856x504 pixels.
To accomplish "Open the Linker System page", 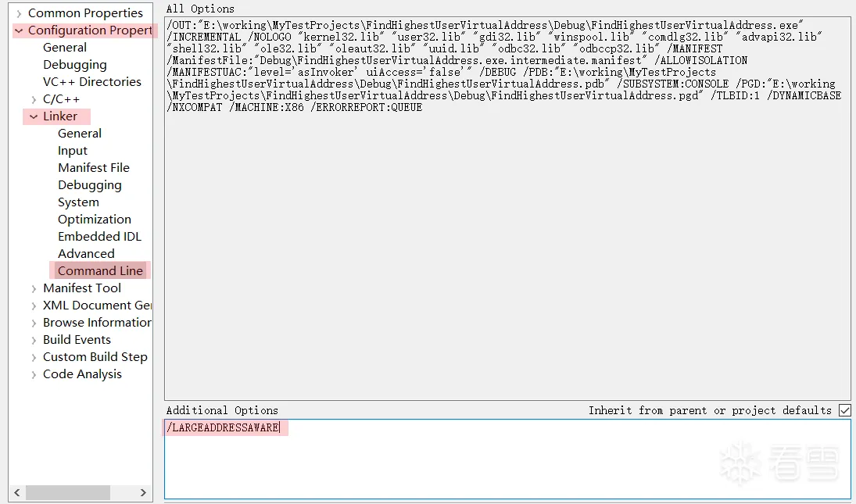I will pyautogui.click(x=79, y=202).
